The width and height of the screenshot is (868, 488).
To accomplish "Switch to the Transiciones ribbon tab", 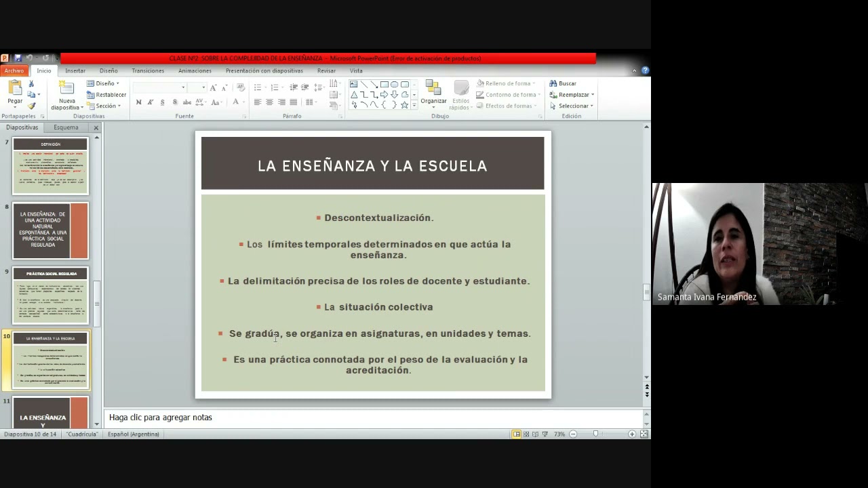I will point(148,70).
